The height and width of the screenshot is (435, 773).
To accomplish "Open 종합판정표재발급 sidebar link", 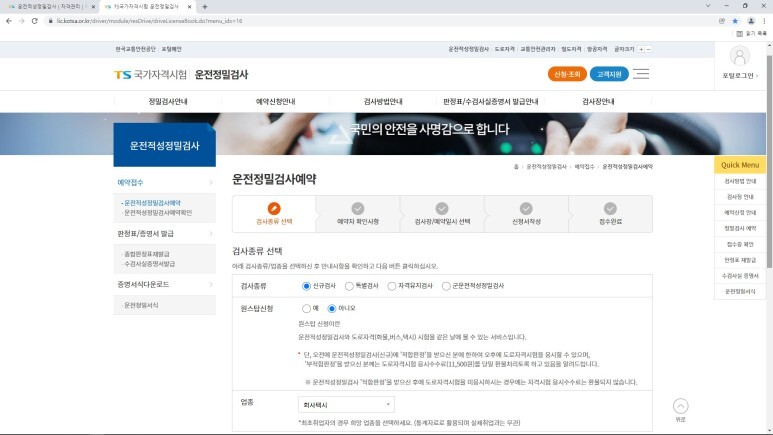I will (x=146, y=254).
